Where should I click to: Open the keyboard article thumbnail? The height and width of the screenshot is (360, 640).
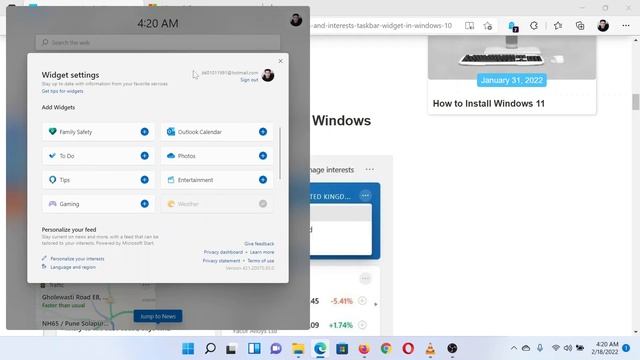click(x=512, y=57)
